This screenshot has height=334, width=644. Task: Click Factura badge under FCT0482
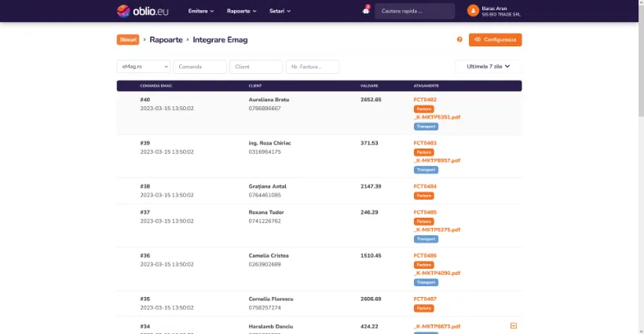424,109
